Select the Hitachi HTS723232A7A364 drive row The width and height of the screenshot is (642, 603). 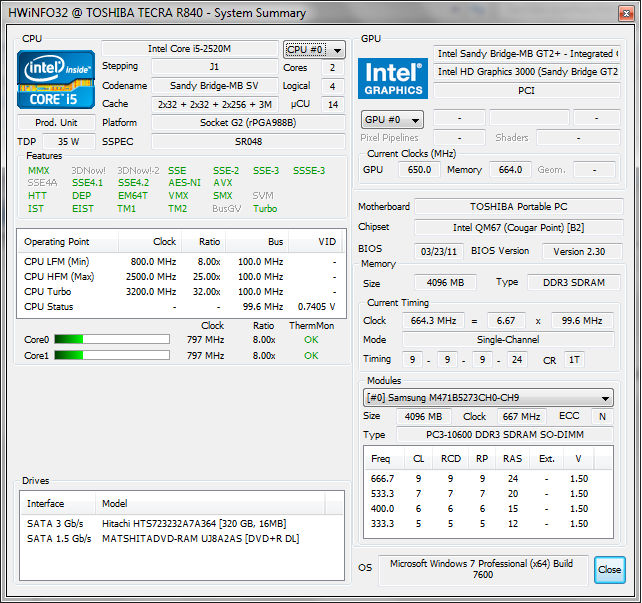pyautogui.click(x=182, y=524)
